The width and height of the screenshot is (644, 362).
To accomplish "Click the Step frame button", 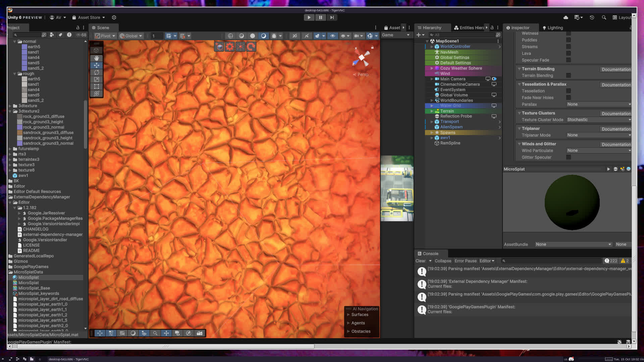I will click(x=332, y=17).
